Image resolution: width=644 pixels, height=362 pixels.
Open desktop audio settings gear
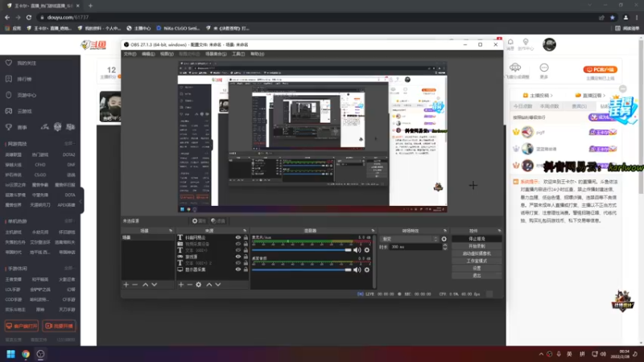[367, 269]
